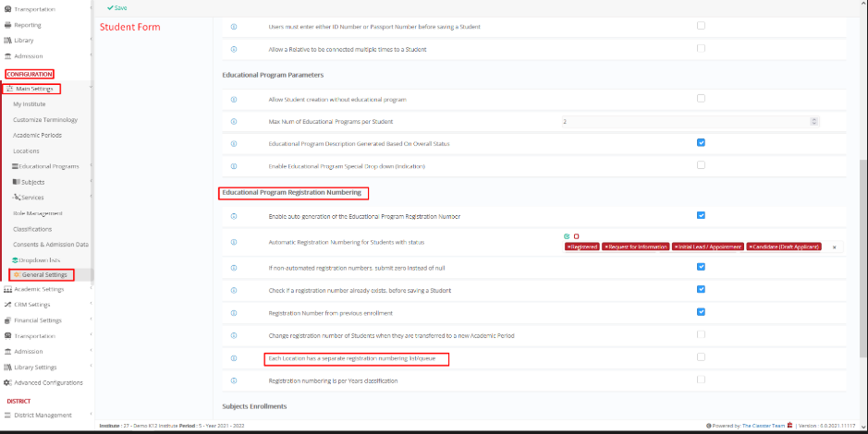Select Role Management in sidebar
Screen dimensions: 868x434
point(38,213)
